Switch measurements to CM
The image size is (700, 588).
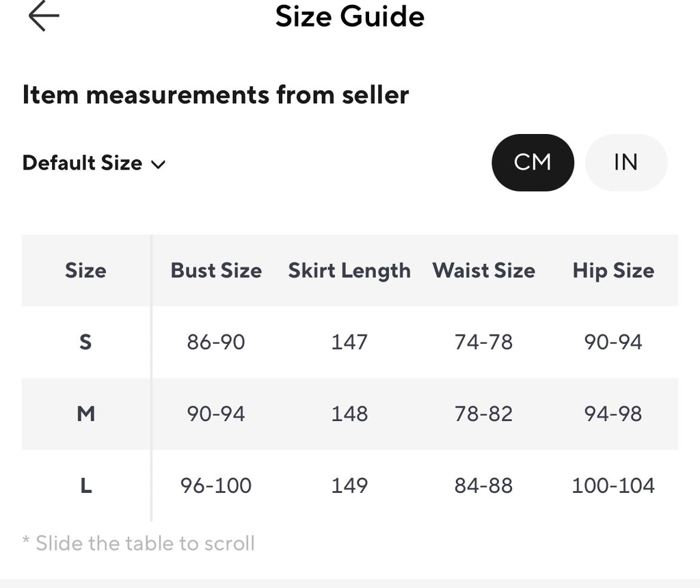point(533,163)
